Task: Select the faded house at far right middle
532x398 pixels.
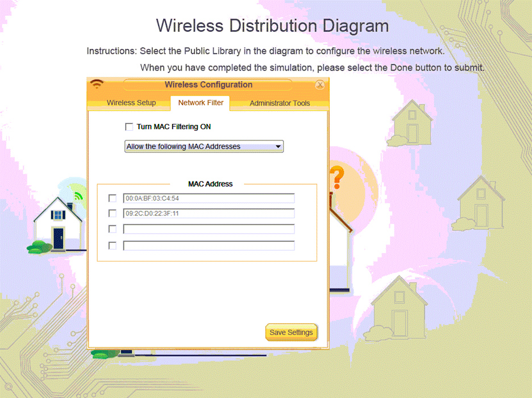Action: click(480, 205)
